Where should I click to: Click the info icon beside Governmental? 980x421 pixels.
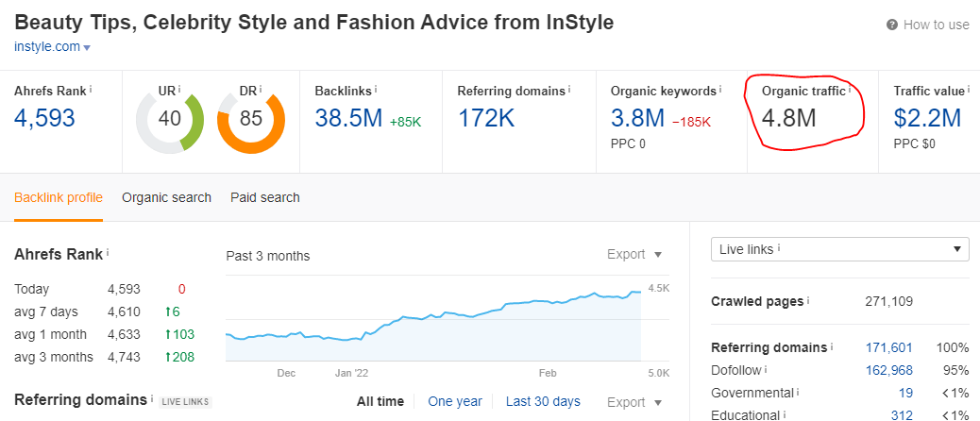[x=798, y=393]
